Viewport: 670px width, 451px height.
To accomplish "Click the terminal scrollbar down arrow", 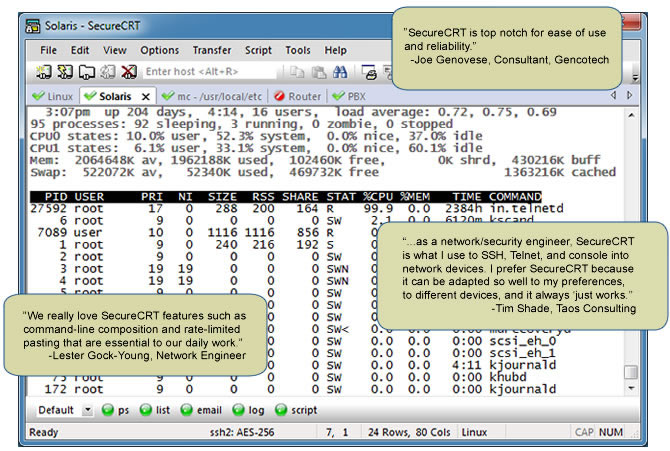I will [x=630, y=390].
